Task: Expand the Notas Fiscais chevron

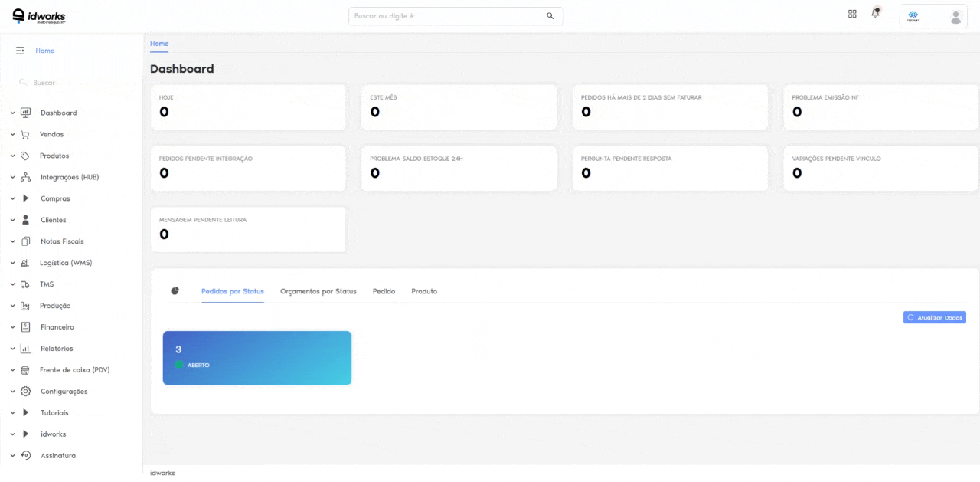Action: point(13,241)
